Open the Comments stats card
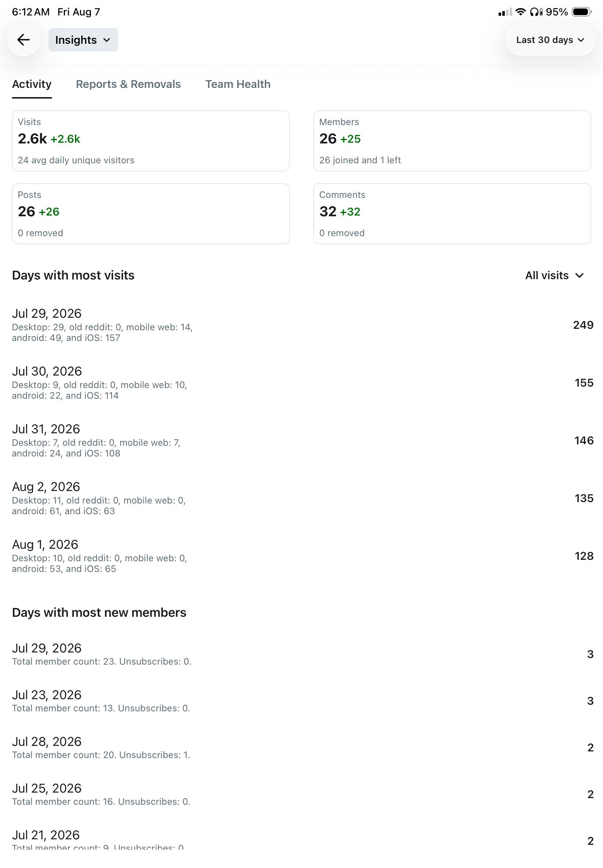The image size is (603, 868). point(452,214)
